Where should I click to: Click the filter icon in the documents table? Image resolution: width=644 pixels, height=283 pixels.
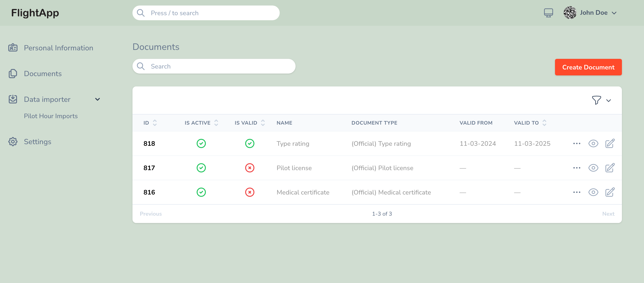point(596,100)
